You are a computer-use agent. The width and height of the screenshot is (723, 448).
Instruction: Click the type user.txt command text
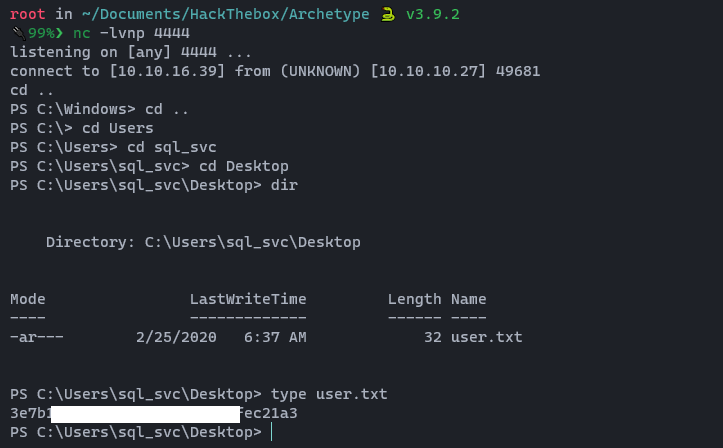(329, 394)
